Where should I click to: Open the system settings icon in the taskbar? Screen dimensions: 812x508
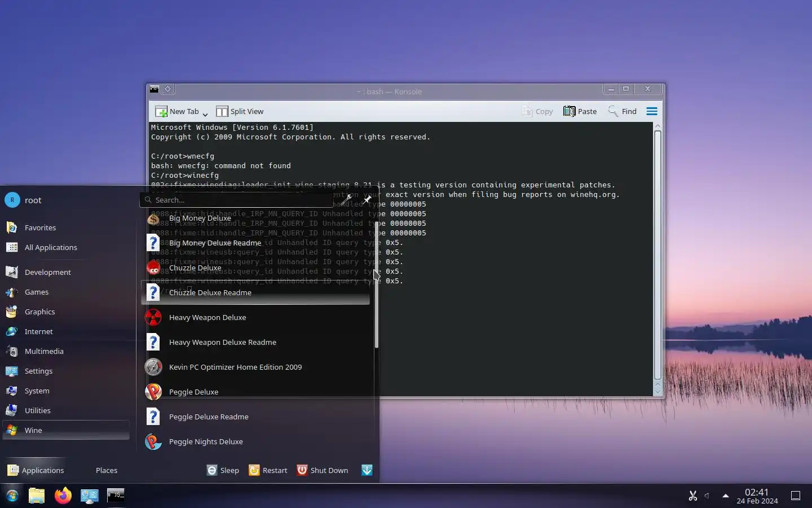pos(89,496)
